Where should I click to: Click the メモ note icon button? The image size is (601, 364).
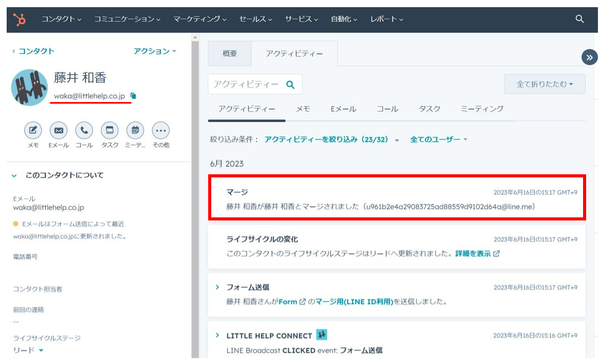(x=33, y=131)
